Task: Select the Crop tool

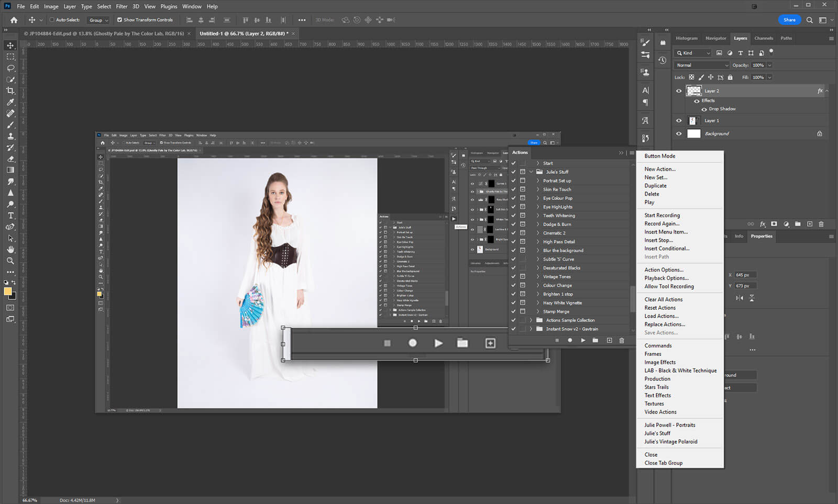Action: tap(10, 91)
